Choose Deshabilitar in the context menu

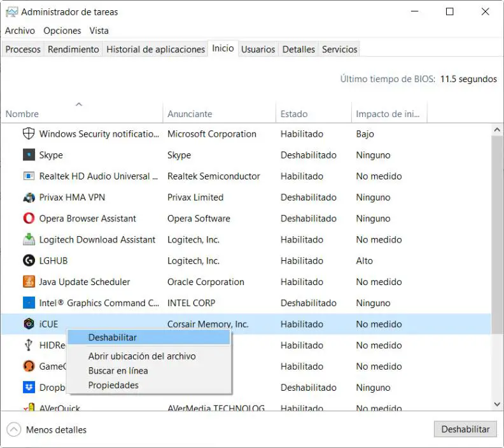[x=113, y=337]
